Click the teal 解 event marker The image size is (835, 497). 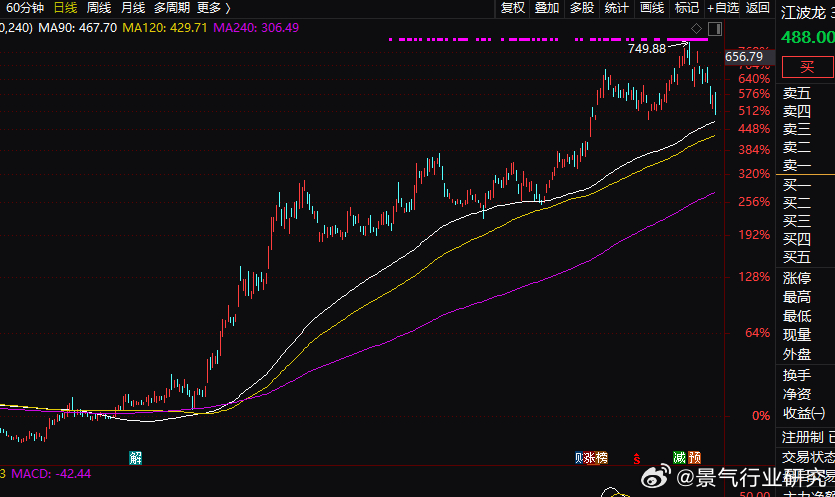coord(135,458)
